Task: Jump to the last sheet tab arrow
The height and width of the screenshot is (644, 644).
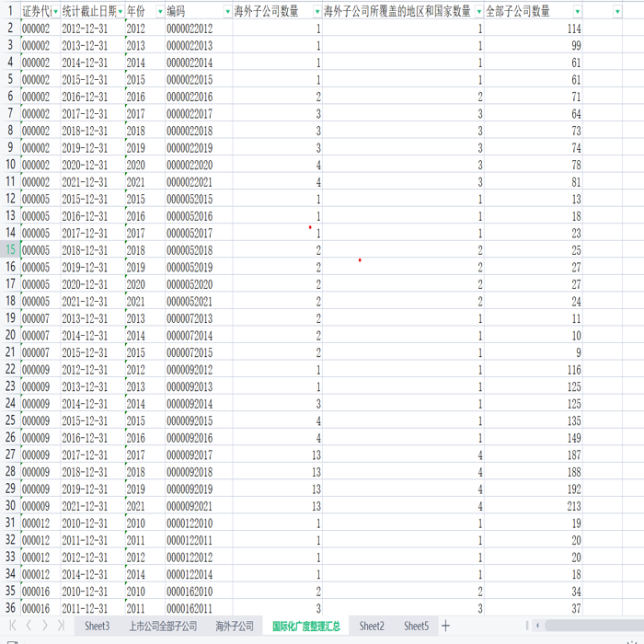Action: point(61,626)
